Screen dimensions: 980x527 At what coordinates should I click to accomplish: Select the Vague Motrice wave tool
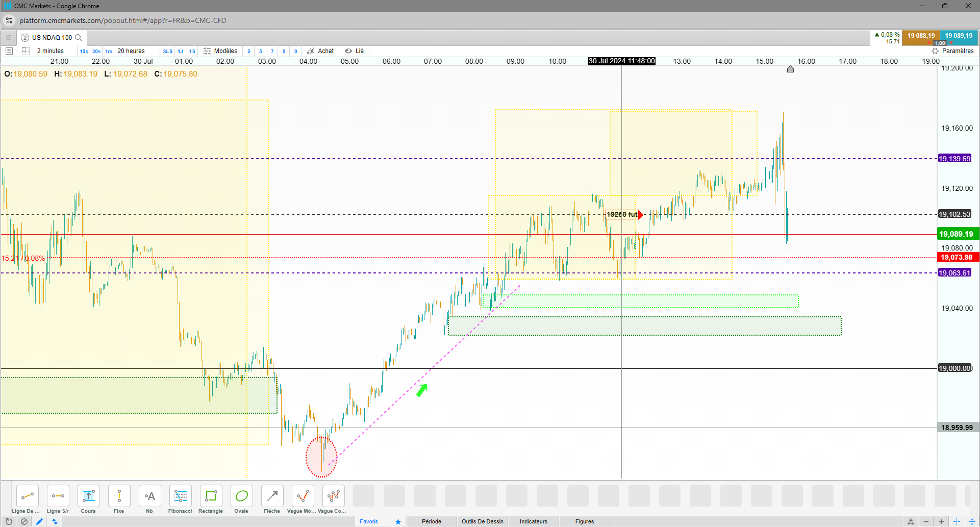pos(303,496)
